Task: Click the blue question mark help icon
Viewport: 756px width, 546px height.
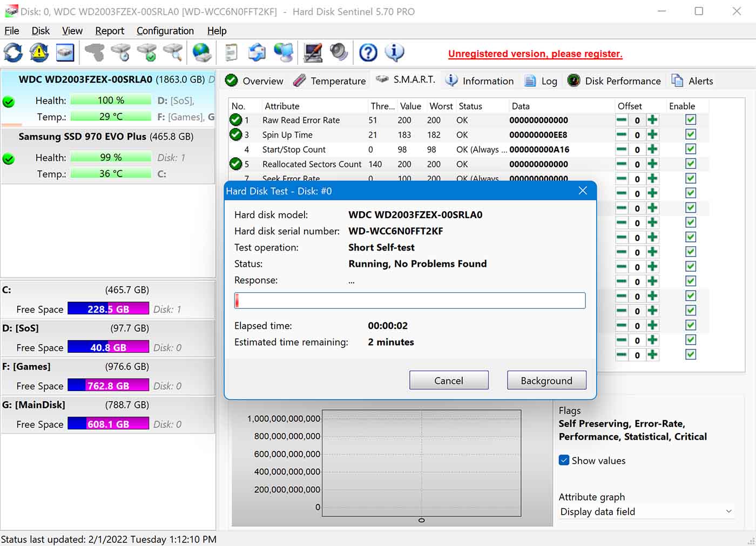Action: tap(368, 52)
